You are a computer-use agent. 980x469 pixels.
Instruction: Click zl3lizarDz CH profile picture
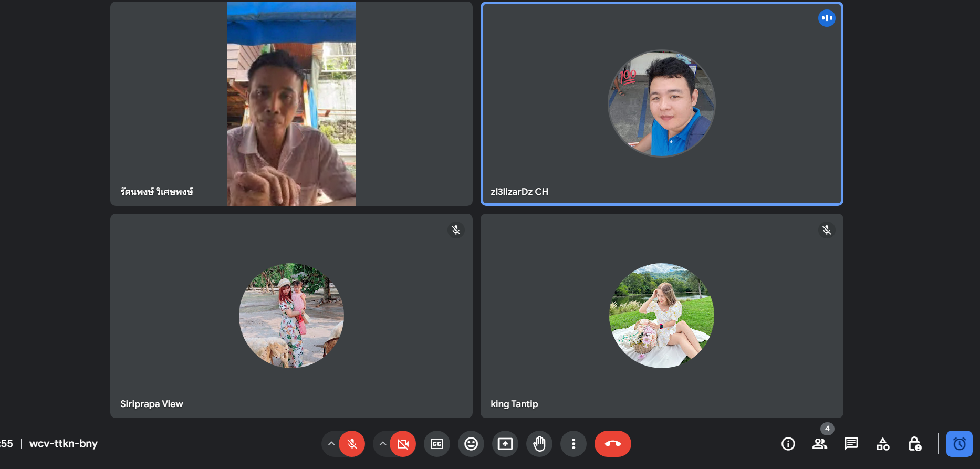(662, 103)
